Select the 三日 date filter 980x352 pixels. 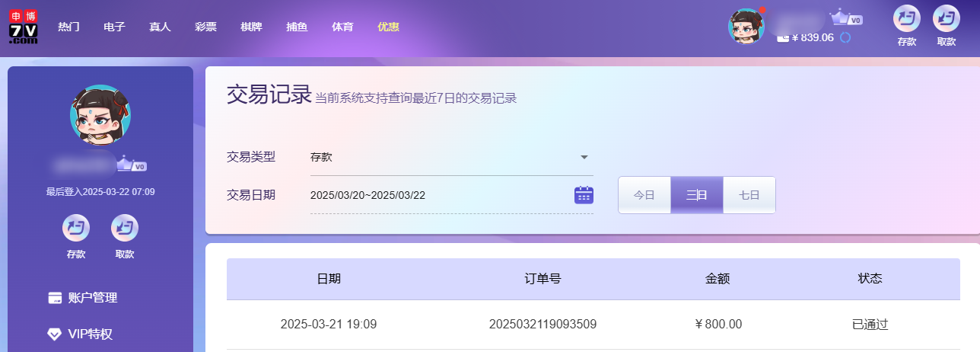click(696, 195)
